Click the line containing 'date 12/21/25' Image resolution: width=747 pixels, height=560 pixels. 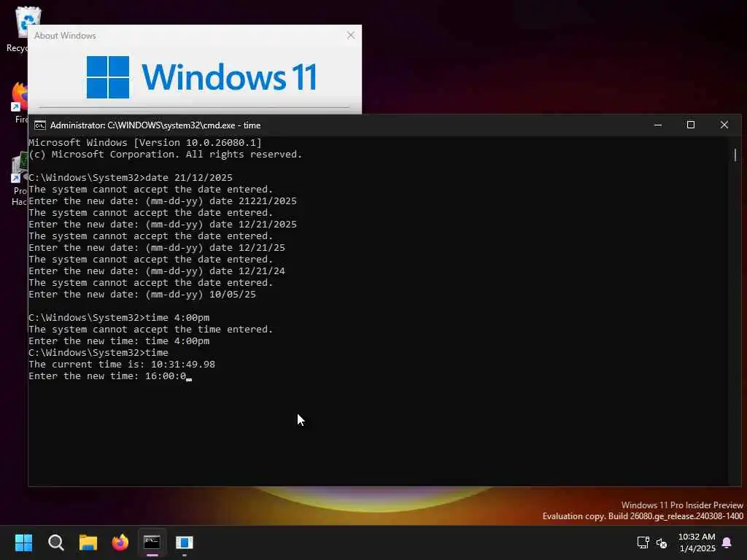[x=157, y=248]
